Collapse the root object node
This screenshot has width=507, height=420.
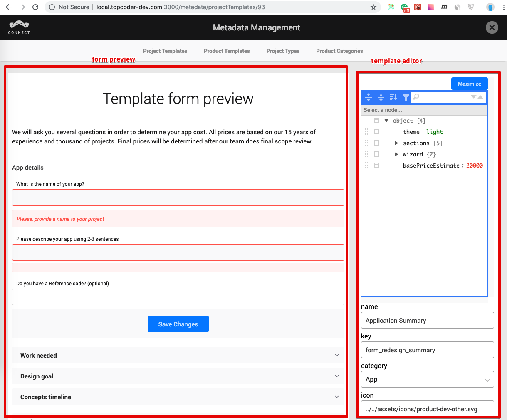(x=386, y=121)
